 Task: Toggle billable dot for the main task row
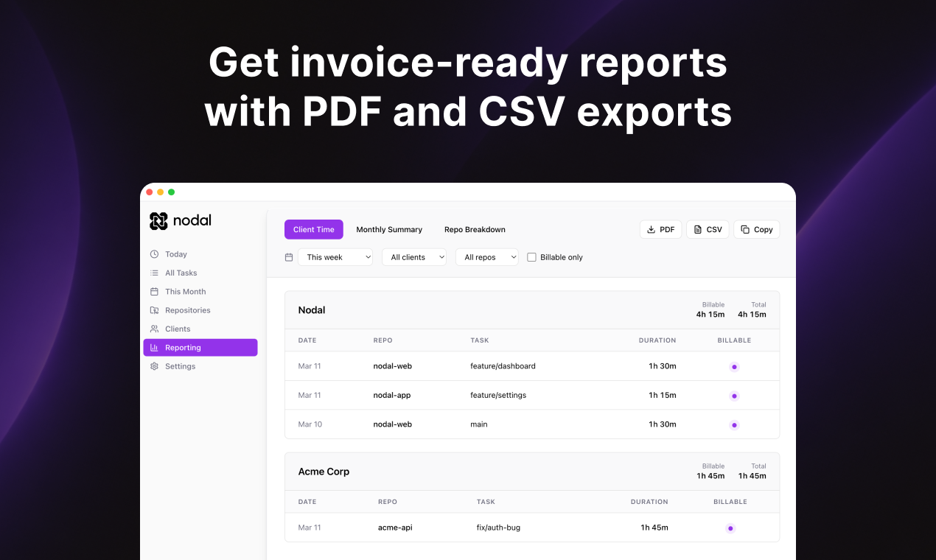[734, 425]
